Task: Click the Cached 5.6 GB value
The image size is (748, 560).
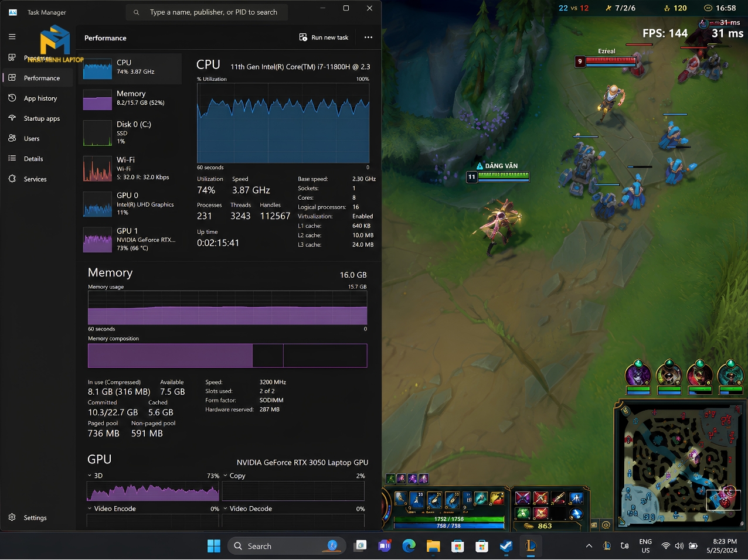Action: tap(161, 412)
